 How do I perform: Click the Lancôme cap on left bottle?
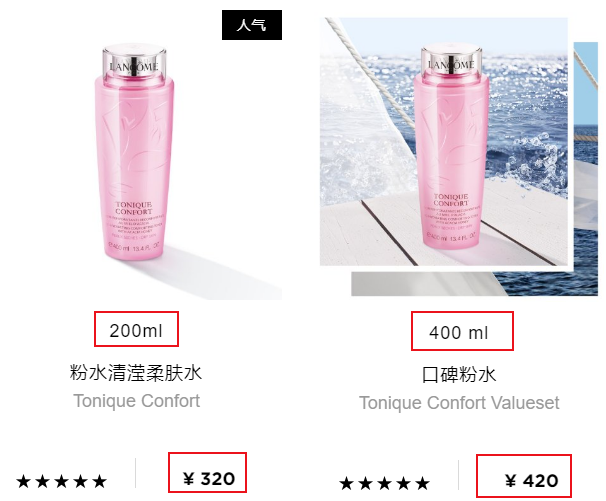[134, 62]
